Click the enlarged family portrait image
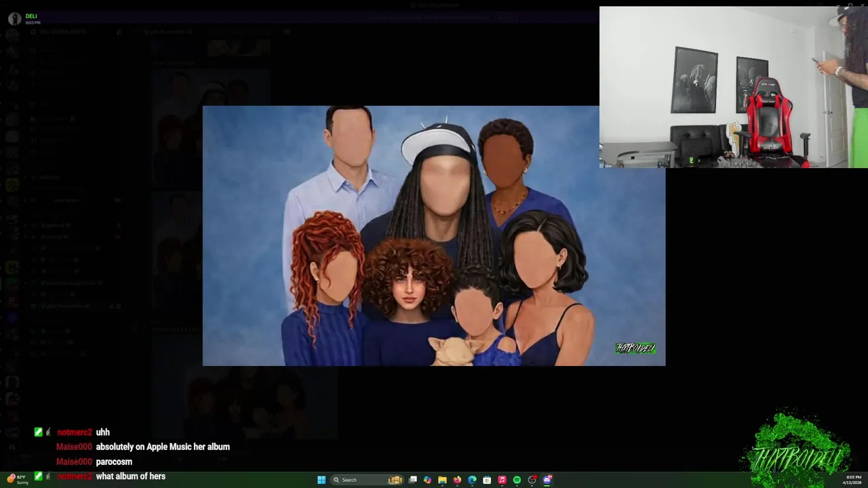The height and width of the screenshot is (488, 868). (434, 236)
